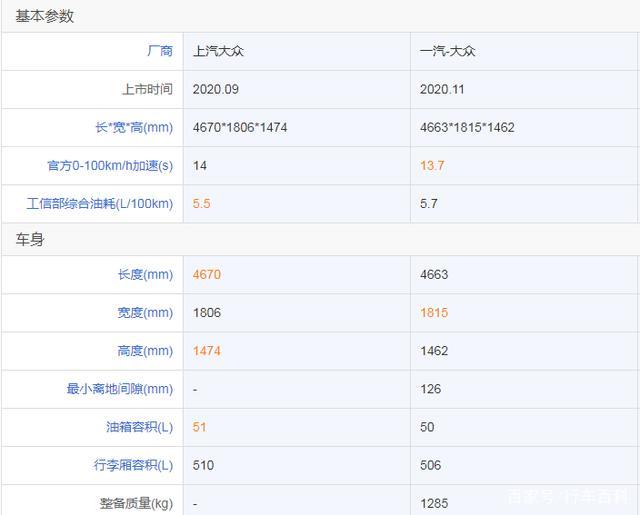
Task: Click the 最小离地间隙(mm) link
Action: click(120, 389)
